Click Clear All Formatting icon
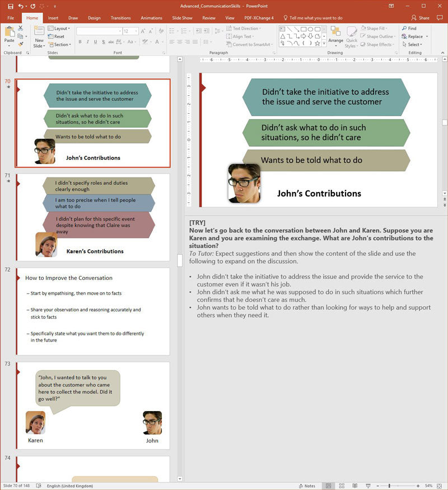 click(x=161, y=31)
